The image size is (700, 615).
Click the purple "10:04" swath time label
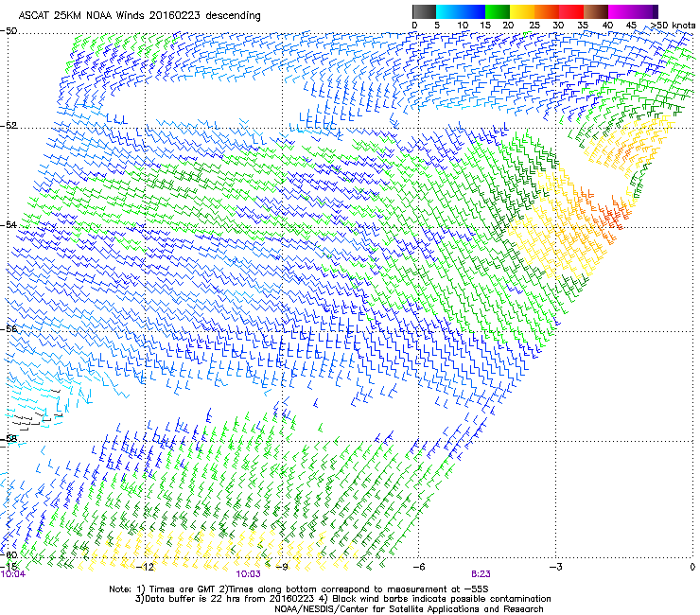[x=13, y=574]
